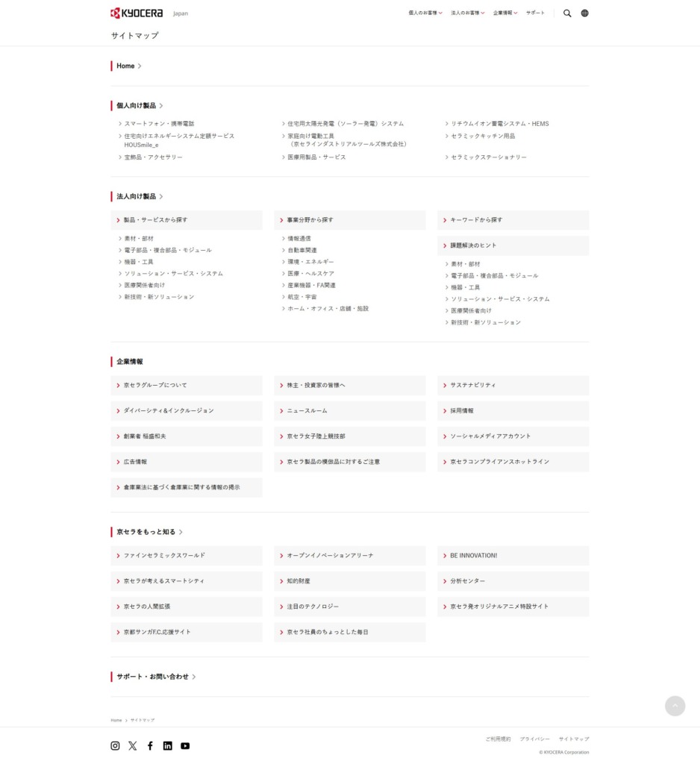Expand the 個人のお客様 header dropdown

tap(425, 13)
